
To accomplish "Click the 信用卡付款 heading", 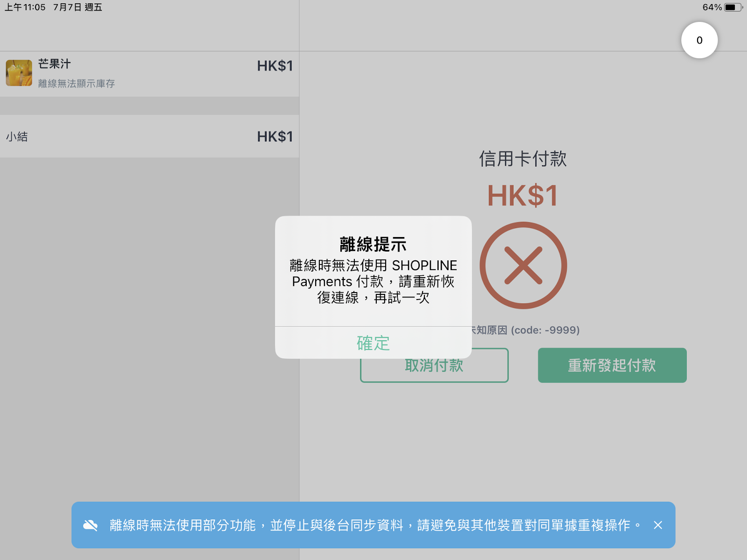I will 523,159.
